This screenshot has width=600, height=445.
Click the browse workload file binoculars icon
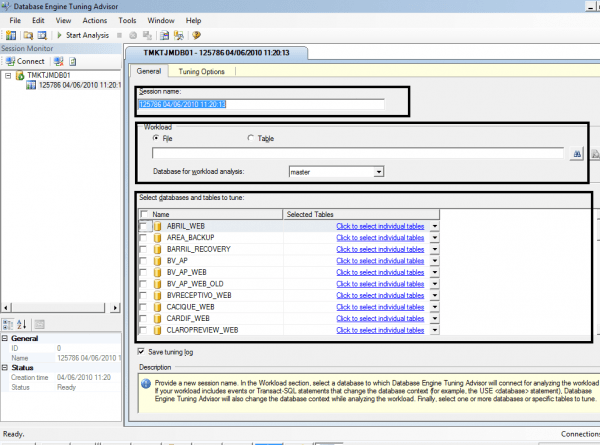point(577,154)
